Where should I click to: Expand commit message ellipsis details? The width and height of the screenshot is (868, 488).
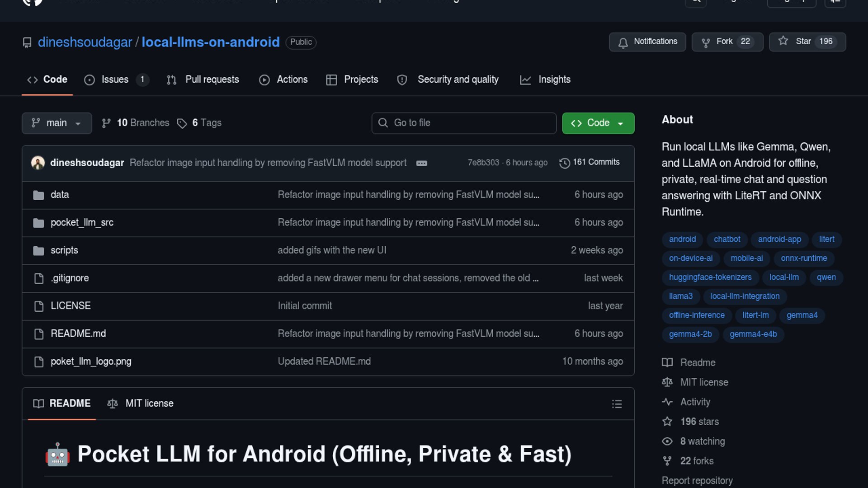click(421, 163)
